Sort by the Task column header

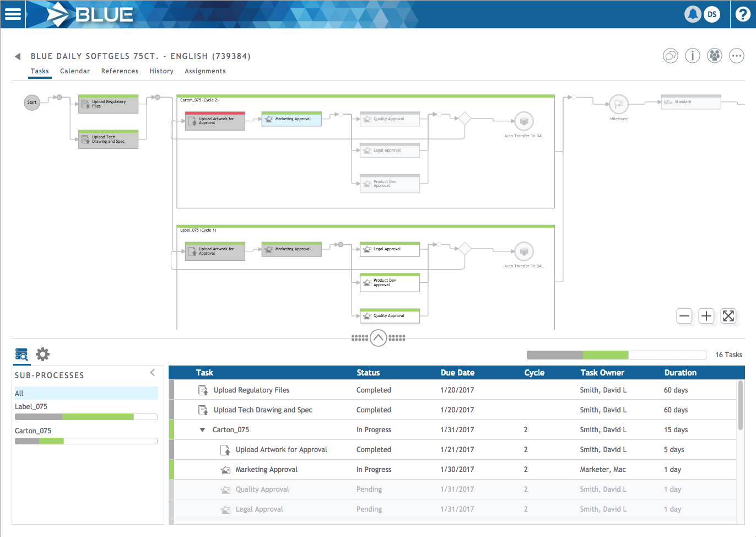[204, 373]
